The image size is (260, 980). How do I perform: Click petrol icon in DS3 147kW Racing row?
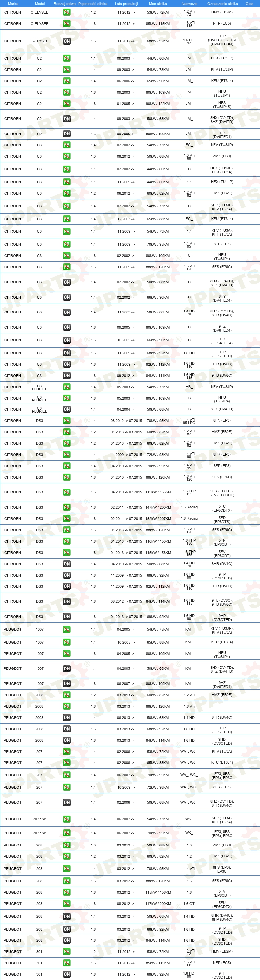click(66, 507)
